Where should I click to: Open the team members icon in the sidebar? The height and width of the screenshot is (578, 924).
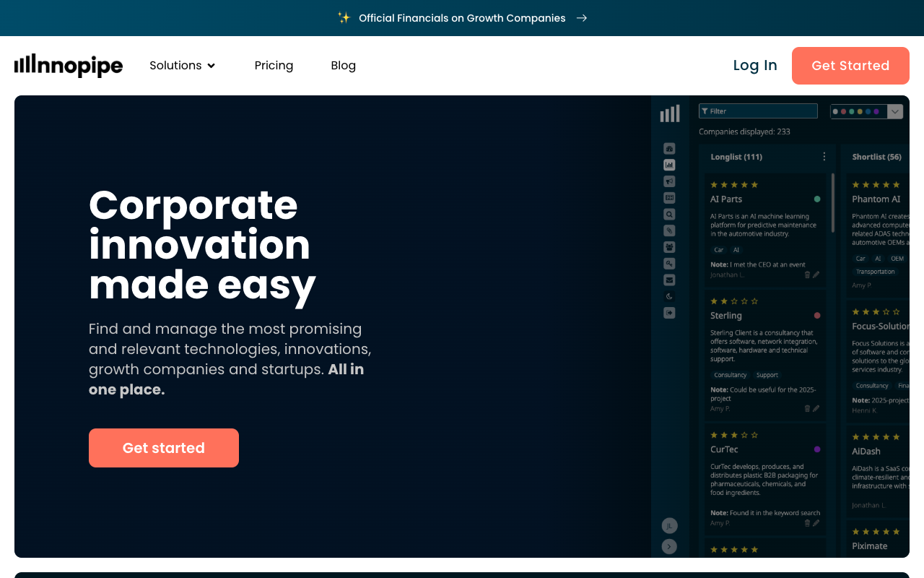[x=669, y=246]
